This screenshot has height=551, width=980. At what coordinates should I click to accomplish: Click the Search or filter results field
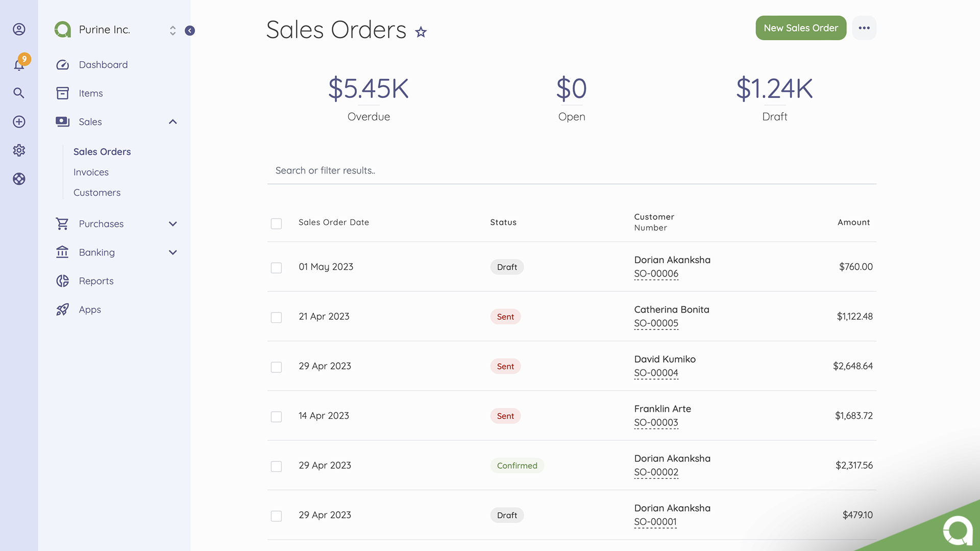(x=571, y=170)
